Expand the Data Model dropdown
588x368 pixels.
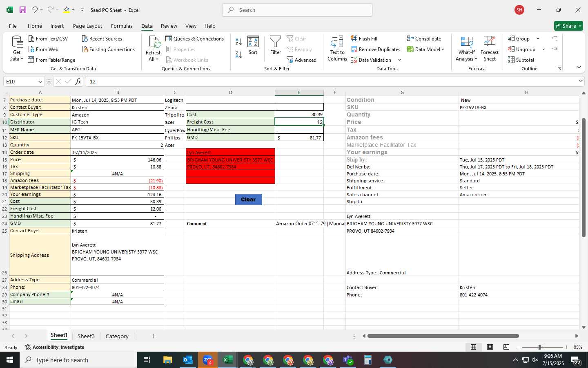(x=443, y=49)
